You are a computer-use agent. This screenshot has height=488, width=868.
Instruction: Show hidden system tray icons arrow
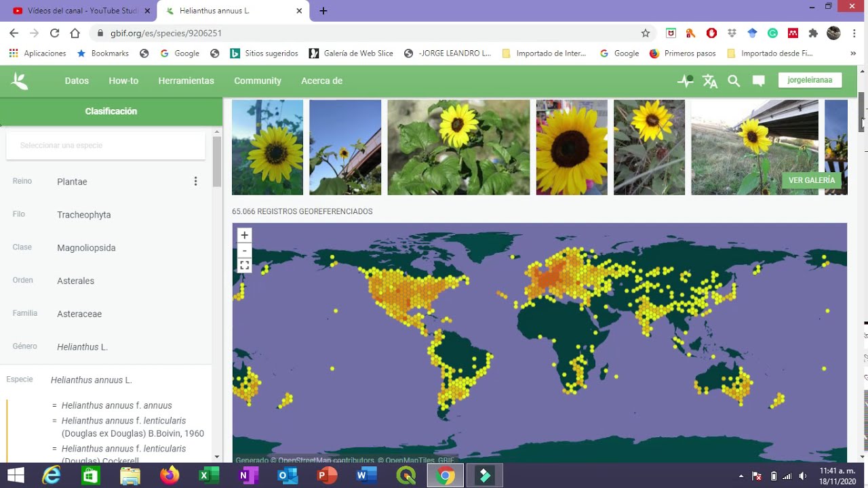click(741, 476)
